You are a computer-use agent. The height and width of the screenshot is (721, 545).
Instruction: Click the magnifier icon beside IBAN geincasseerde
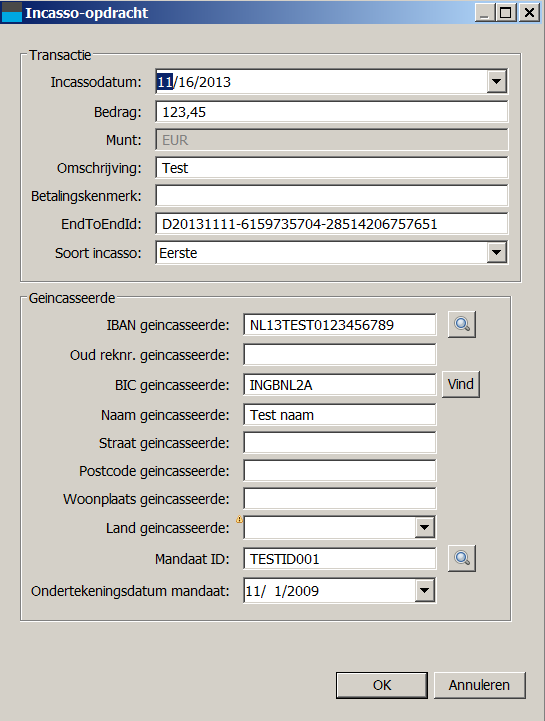[462, 325]
